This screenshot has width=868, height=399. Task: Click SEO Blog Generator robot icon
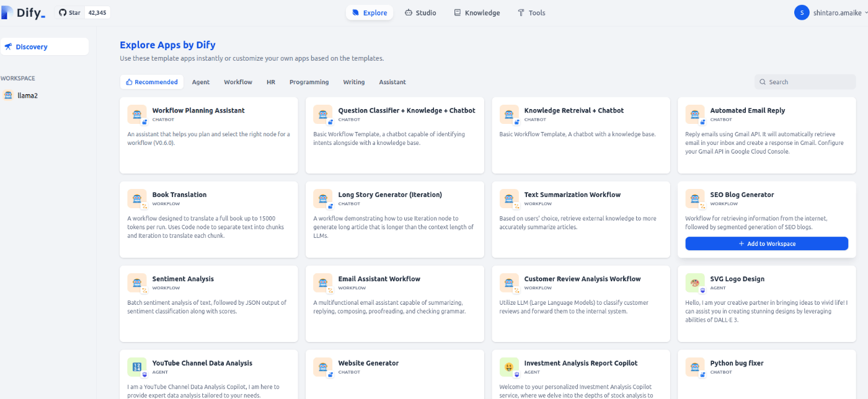point(695,199)
